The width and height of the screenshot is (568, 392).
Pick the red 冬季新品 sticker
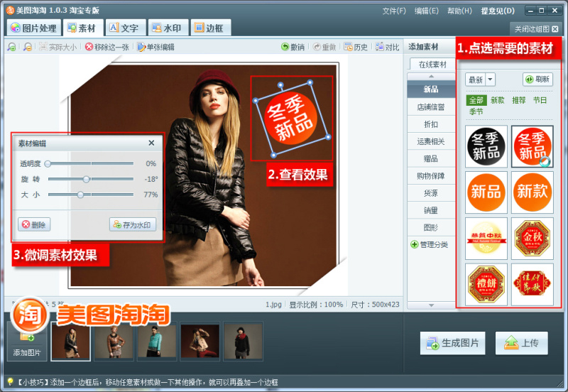pos(532,146)
